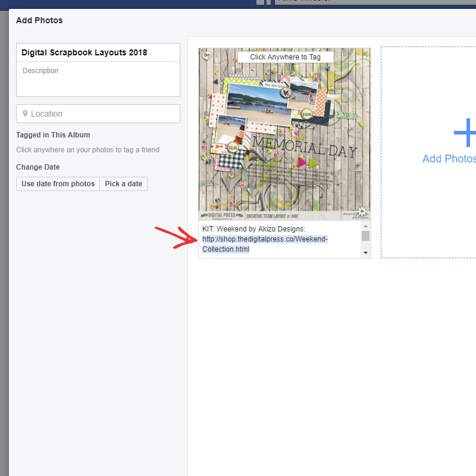Click the 'Change Date' heading
The height and width of the screenshot is (476, 476).
tap(38, 167)
